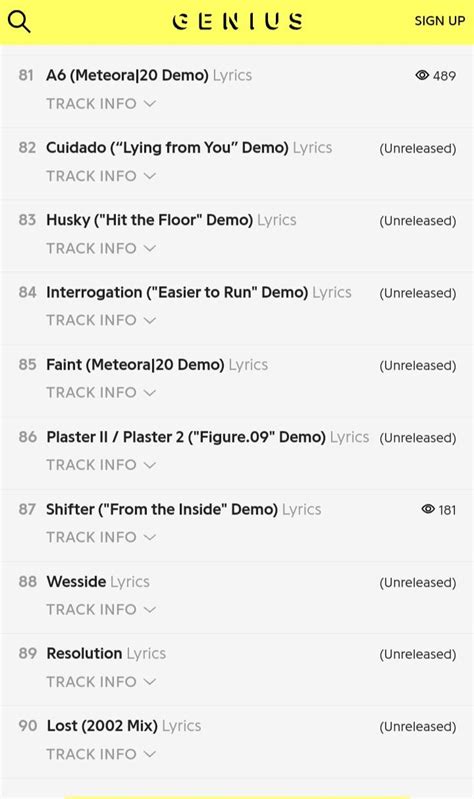Click the TRACK INFO chevron for Faint demo
Image resolution: width=474 pixels, height=799 pixels.
(150, 393)
